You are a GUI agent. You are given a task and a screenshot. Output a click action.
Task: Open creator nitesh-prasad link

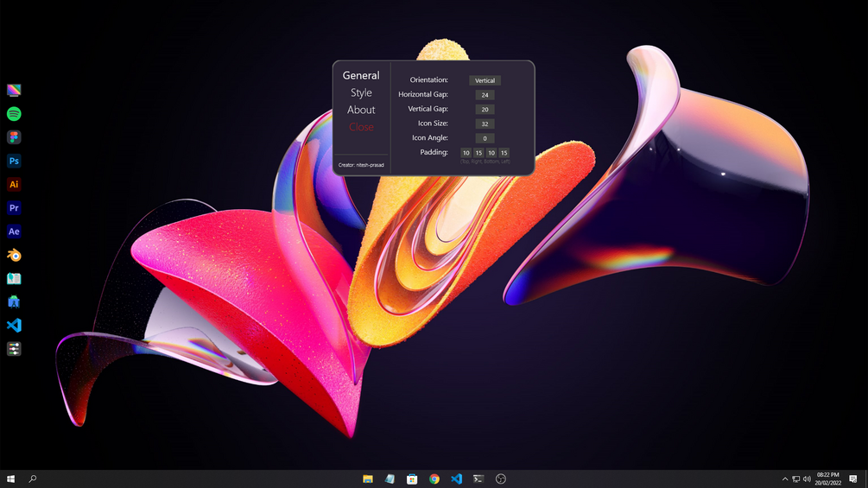[x=361, y=165]
